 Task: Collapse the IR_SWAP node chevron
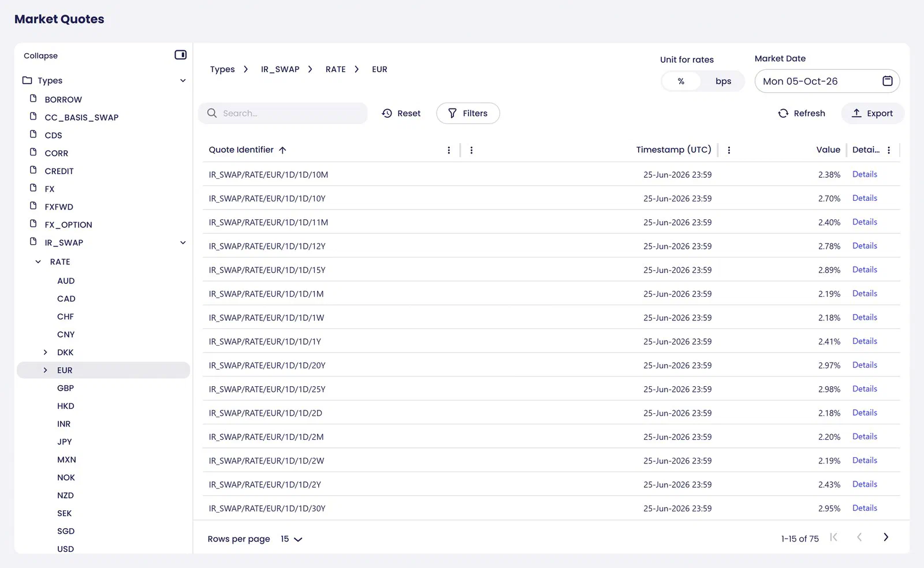183,243
